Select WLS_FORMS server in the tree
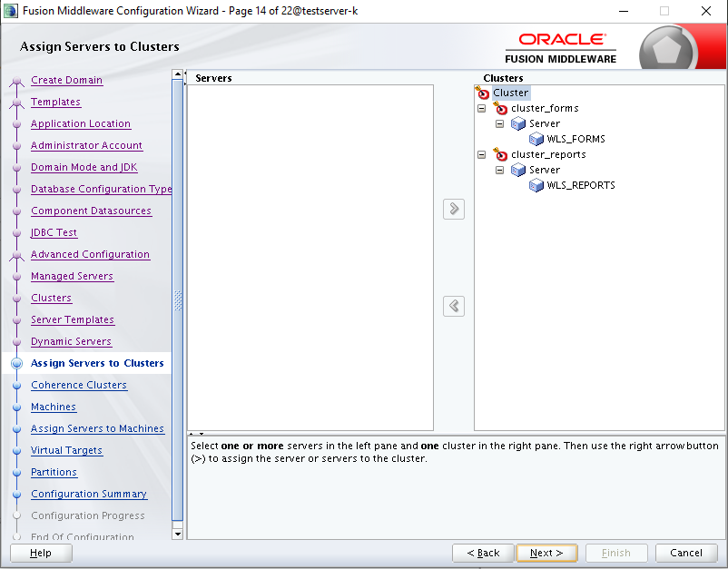The width and height of the screenshot is (728, 569). tap(576, 139)
